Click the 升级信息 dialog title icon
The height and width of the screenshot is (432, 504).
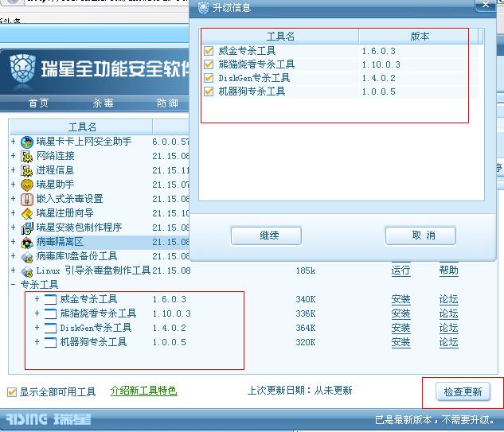pyautogui.click(x=203, y=8)
